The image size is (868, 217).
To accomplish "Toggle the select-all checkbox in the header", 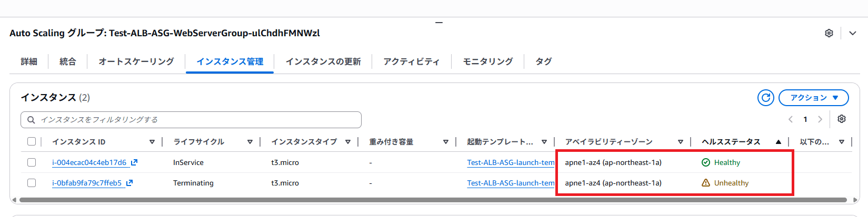I will [x=32, y=141].
